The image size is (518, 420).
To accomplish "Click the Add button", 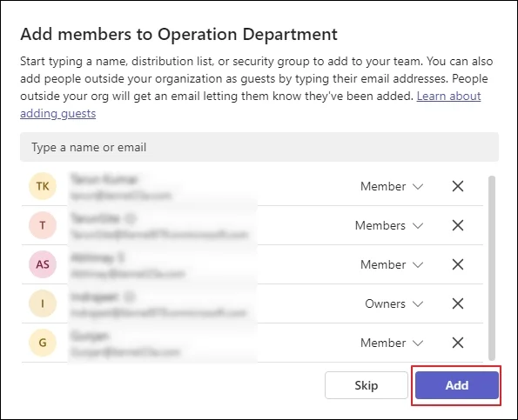I will pyautogui.click(x=457, y=385).
